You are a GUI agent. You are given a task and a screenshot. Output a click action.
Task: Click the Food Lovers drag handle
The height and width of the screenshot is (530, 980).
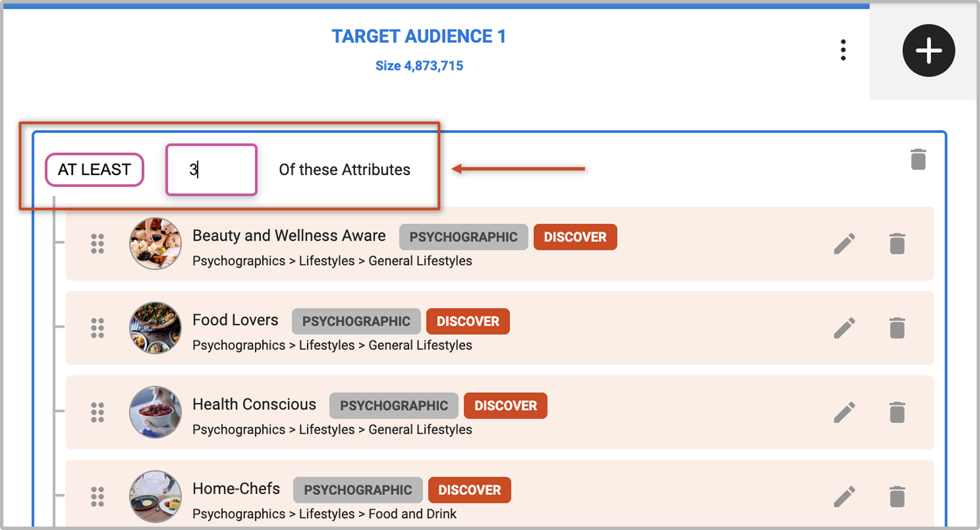pos(97,328)
